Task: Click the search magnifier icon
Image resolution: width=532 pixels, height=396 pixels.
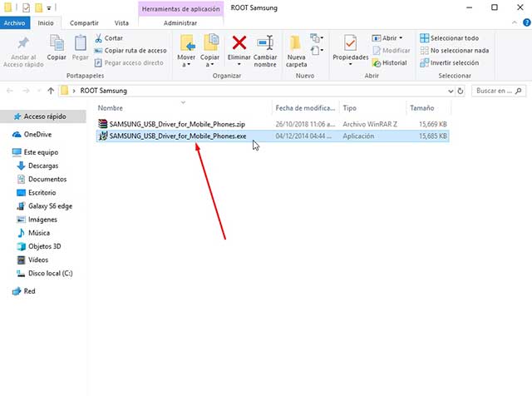Action: point(518,91)
